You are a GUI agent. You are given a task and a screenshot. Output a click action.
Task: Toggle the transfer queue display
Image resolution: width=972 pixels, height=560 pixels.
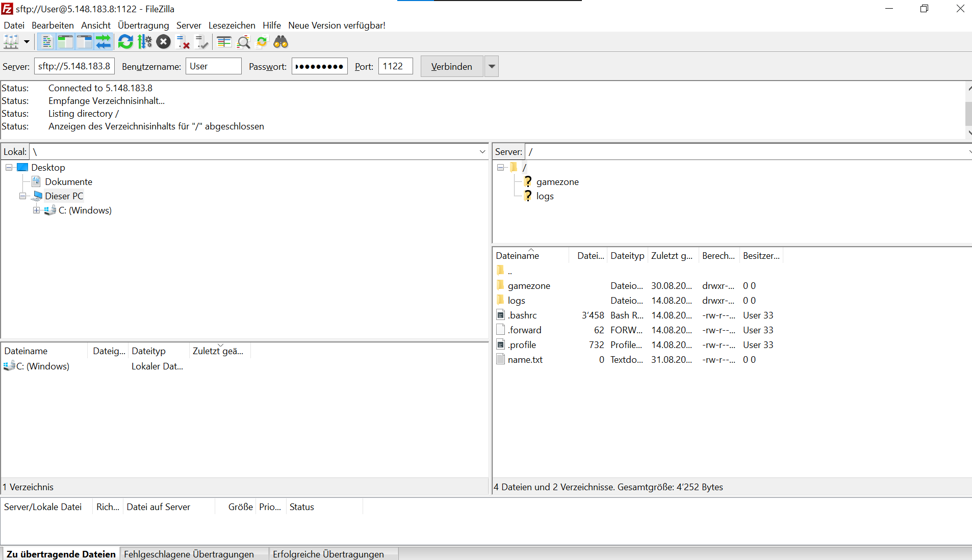pyautogui.click(x=103, y=42)
